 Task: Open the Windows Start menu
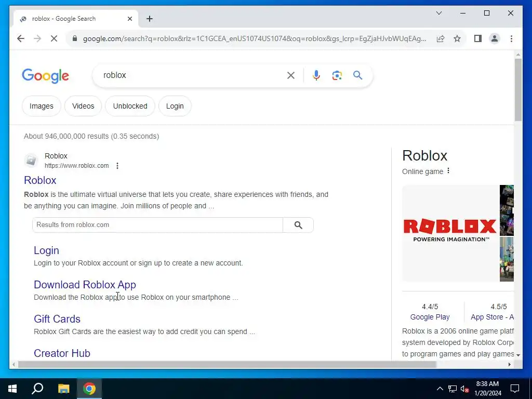(x=12, y=389)
